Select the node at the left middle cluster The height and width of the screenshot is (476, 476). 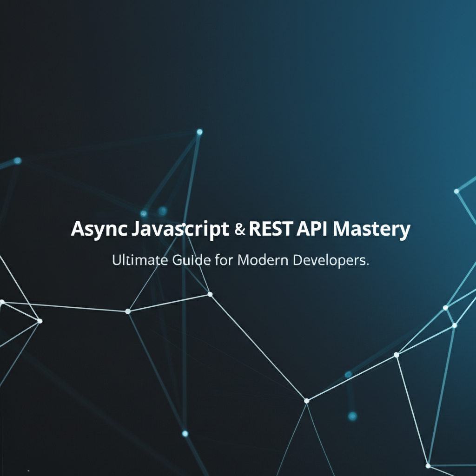point(40,320)
